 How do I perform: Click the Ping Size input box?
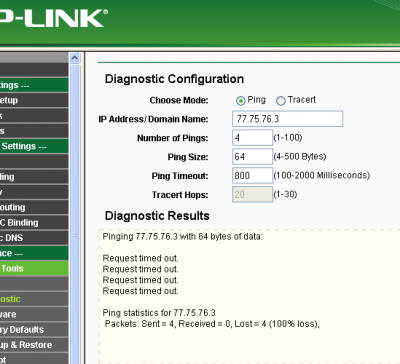[252, 157]
